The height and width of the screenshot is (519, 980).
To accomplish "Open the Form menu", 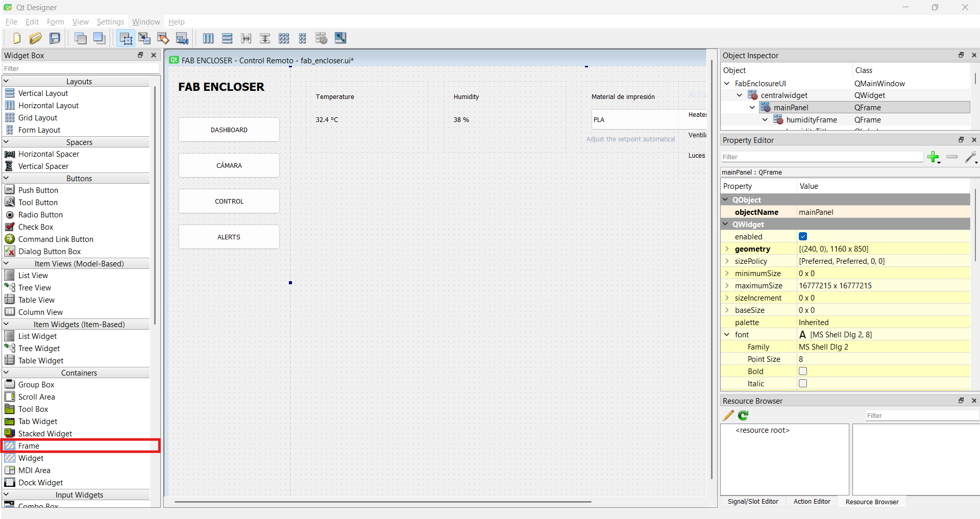I will tap(55, 22).
